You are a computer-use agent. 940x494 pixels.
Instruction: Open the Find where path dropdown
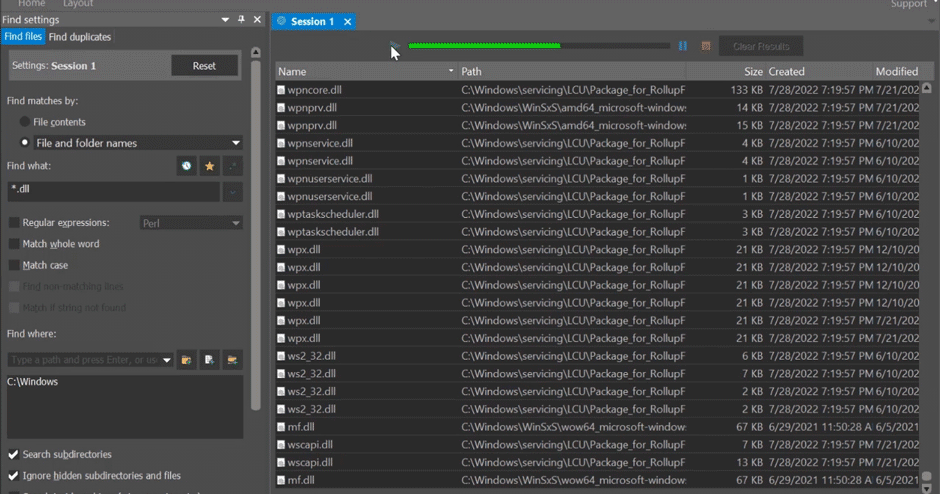(167, 360)
